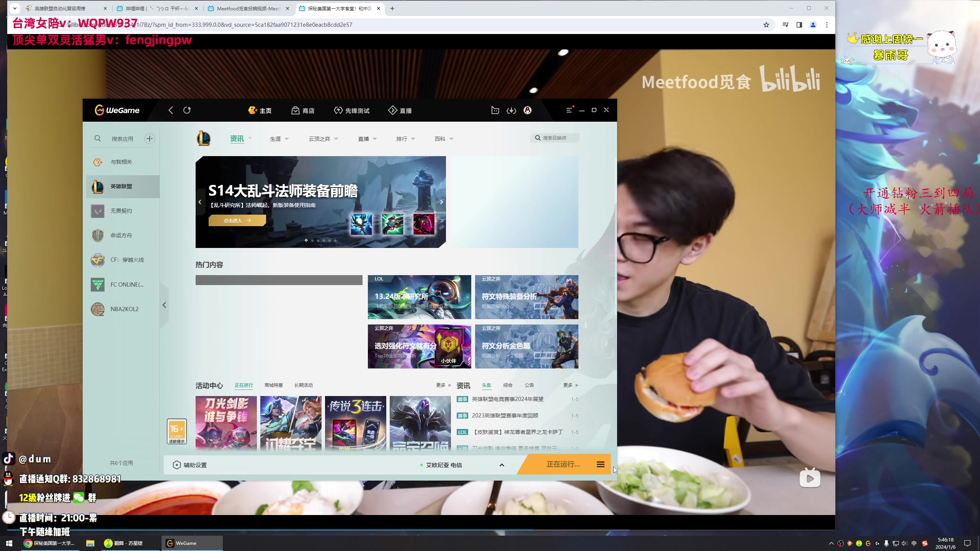The height and width of the screenshot is (551, 980).
Task: Open WeGame folder inbox icon
Action: pos(495,110)
